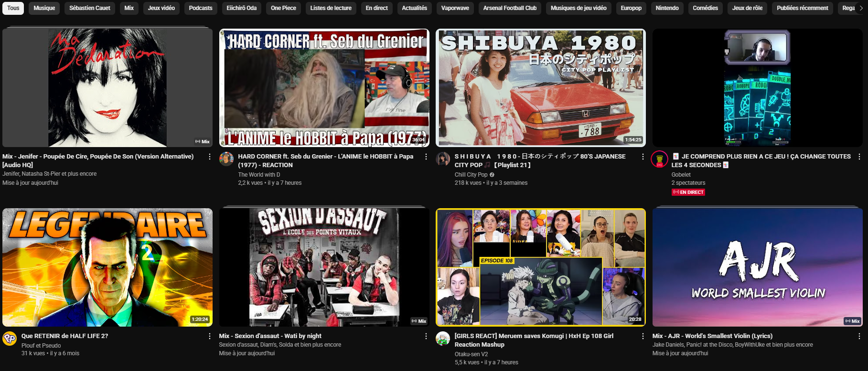Viewport: 868px width, 371px height.
Task: Select the Listes de lecture chip
Action: [331, 8]
